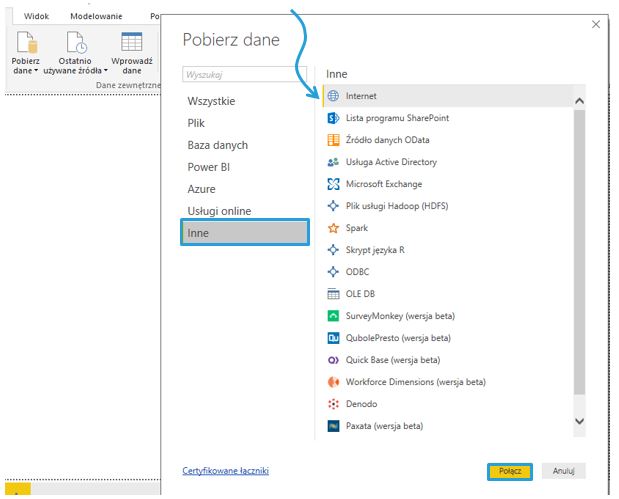The image size is (619, 499).
Task: Select the Spark star icon
Action: (x=334, y=228)
